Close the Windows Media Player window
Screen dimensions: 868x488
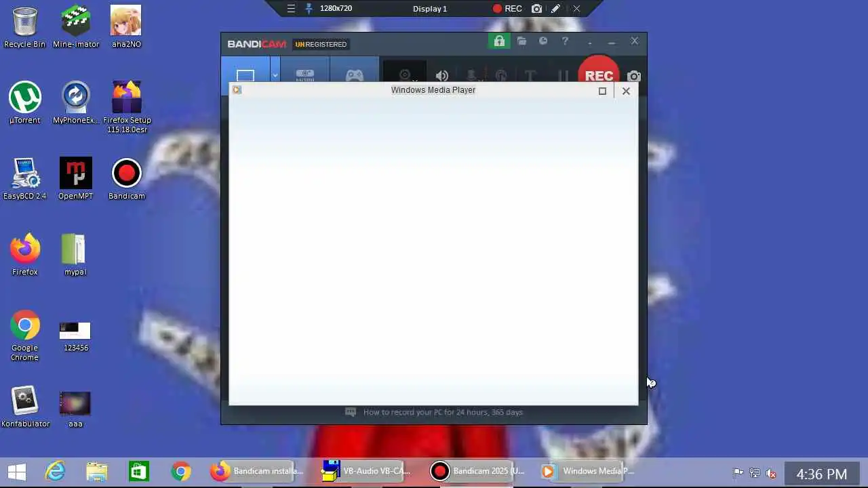click(x=626, y=91)
